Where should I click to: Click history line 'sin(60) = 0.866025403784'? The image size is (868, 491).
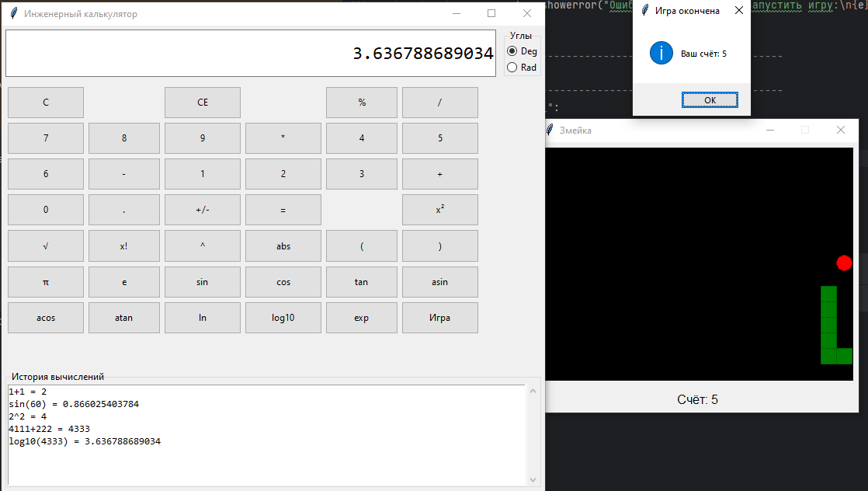[x=74, y=404]
